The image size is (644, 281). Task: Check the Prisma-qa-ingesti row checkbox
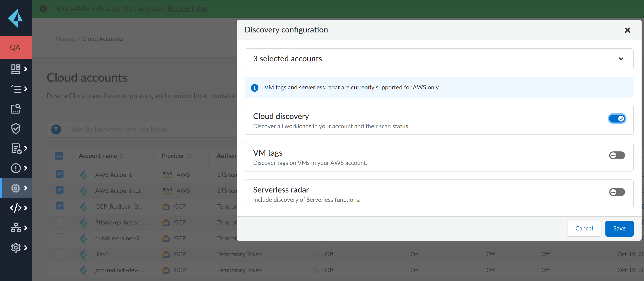click(59, 221)
